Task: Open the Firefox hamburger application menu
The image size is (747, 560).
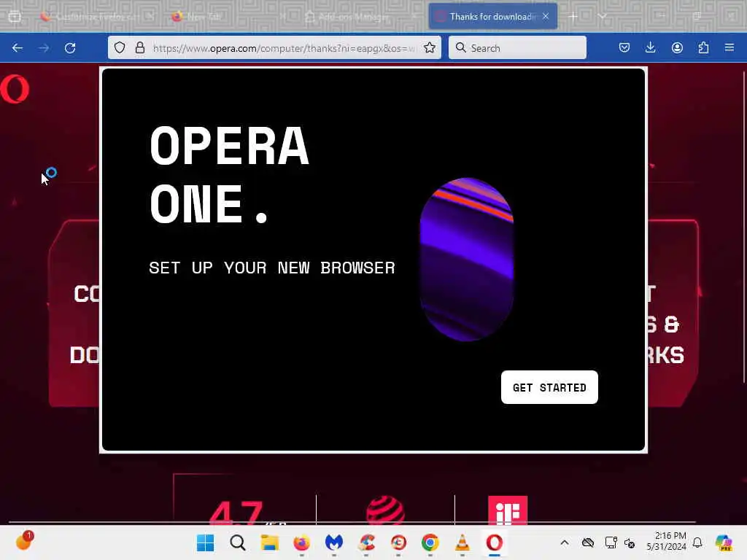Action: [x=729, y=47]
